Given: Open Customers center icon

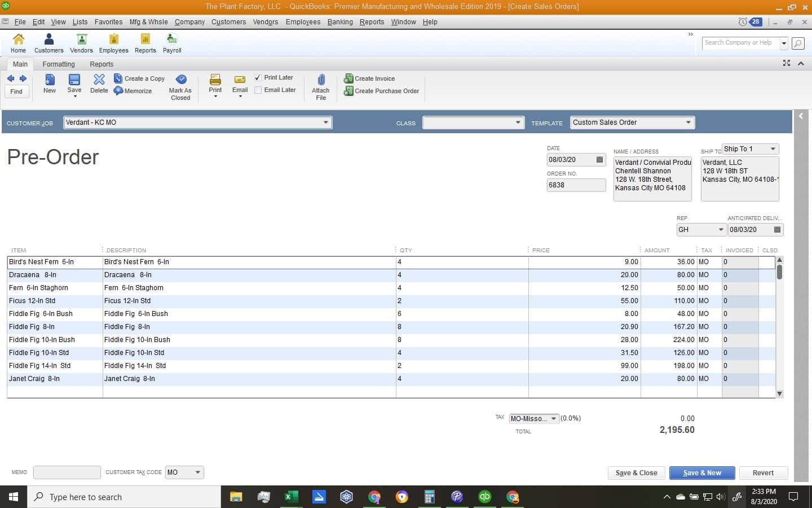Looking at the screenshot, I should pos(49,43).
